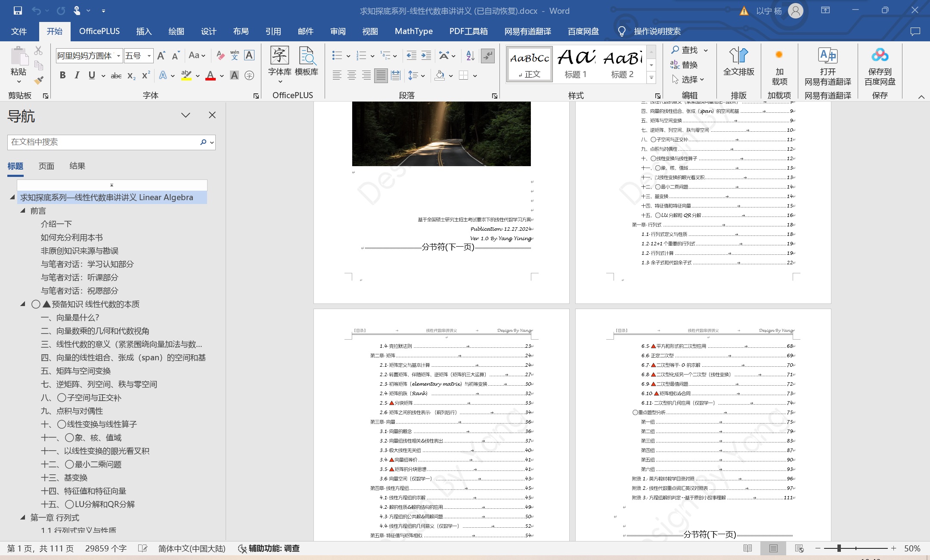Open the font size dropdown

149,56
